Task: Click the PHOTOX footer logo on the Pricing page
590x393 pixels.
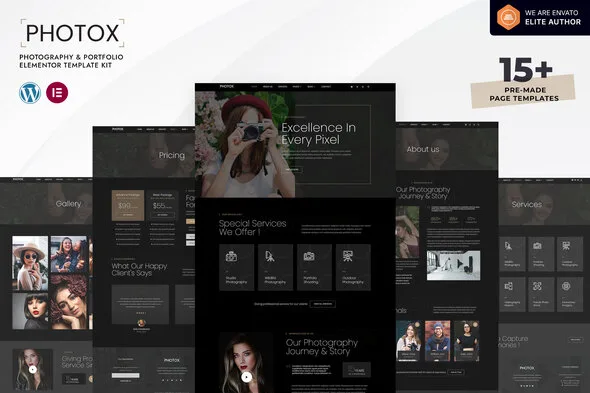Action: 172,360
